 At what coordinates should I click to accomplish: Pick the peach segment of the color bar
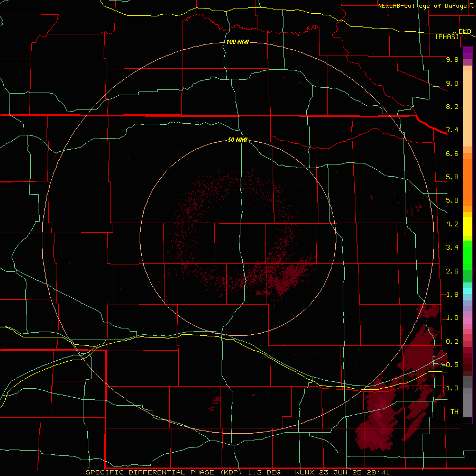tap(467, 108)
